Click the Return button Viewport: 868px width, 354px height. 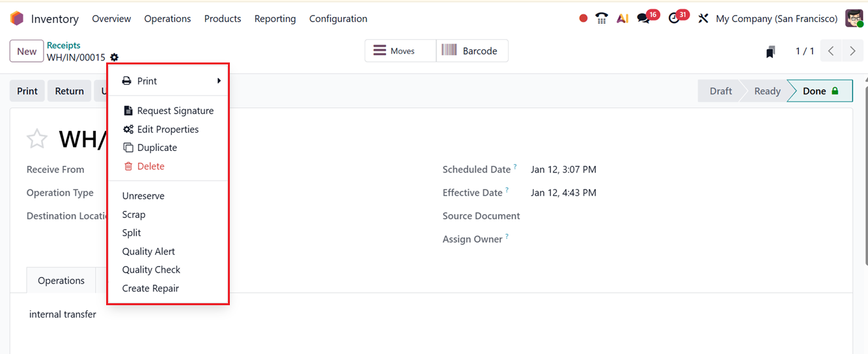[69, 91]
